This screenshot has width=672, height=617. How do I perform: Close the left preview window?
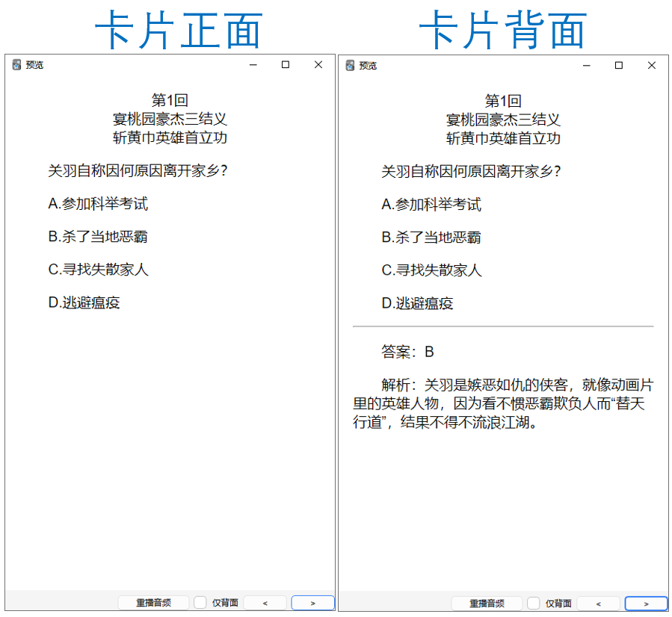tap(318, 65)
